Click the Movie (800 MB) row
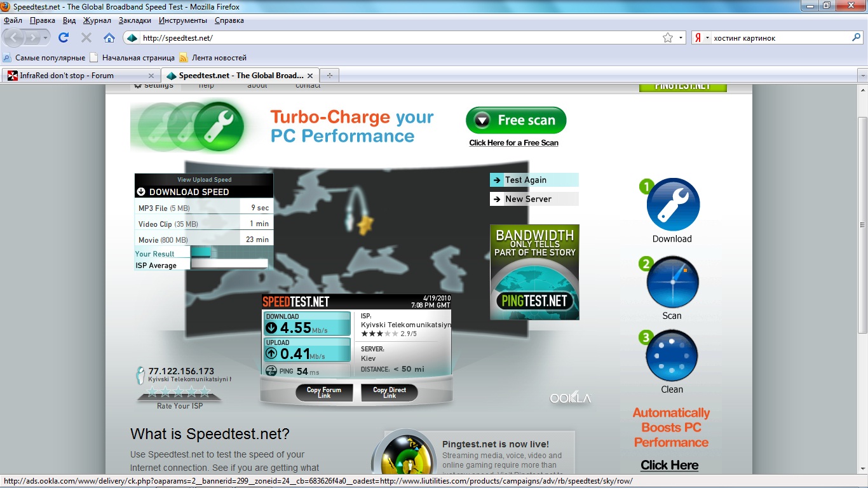The width and height of the screenshot is (868, 488). click(x=204, y=240)
